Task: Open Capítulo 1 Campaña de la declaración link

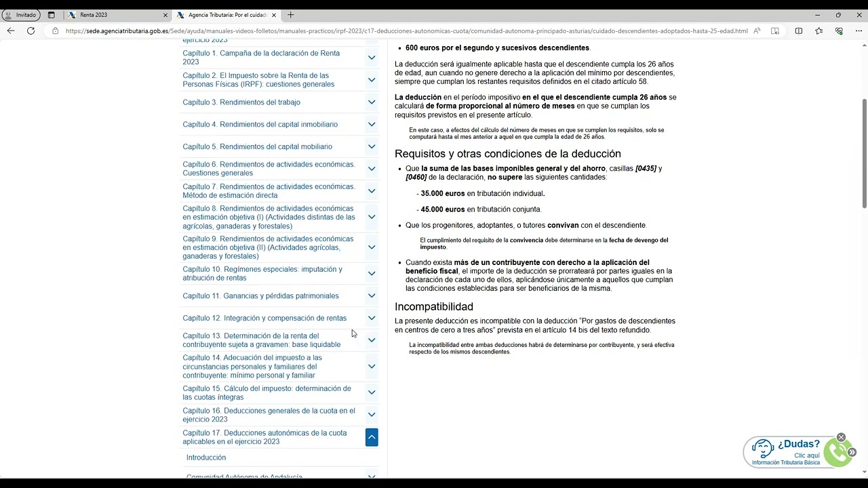Action: coord(261,58)
